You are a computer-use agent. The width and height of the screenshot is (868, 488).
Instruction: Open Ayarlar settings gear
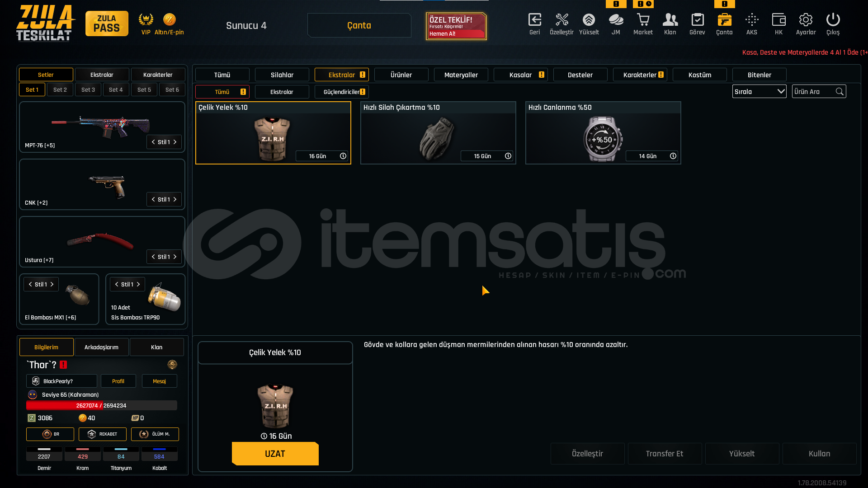point(806,20)
